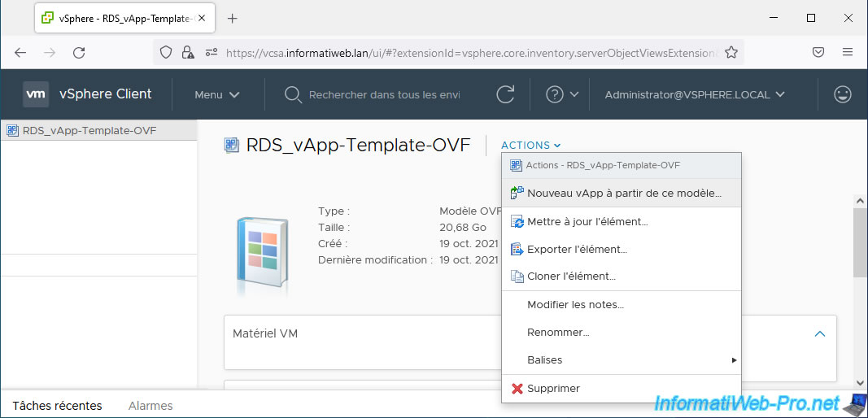Choose Cloner l'élément

622,276
